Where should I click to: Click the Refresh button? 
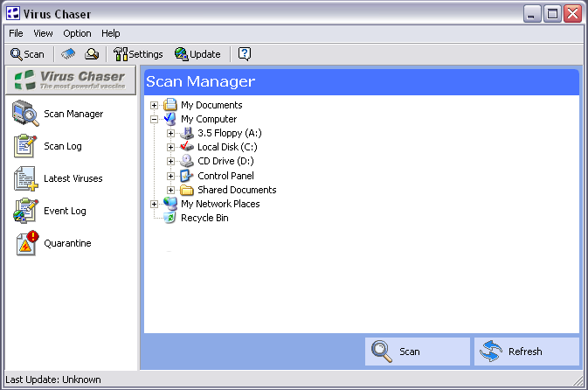coord(527,352)
